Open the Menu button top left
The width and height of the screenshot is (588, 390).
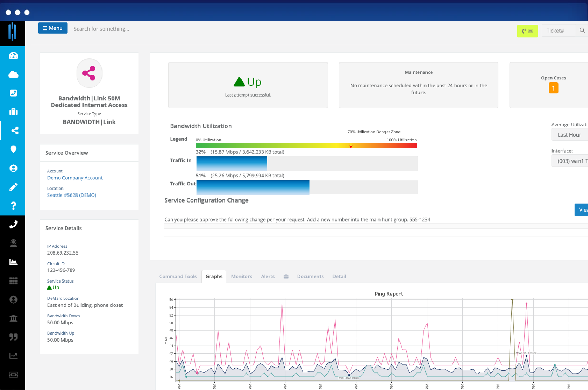(53, 28)
